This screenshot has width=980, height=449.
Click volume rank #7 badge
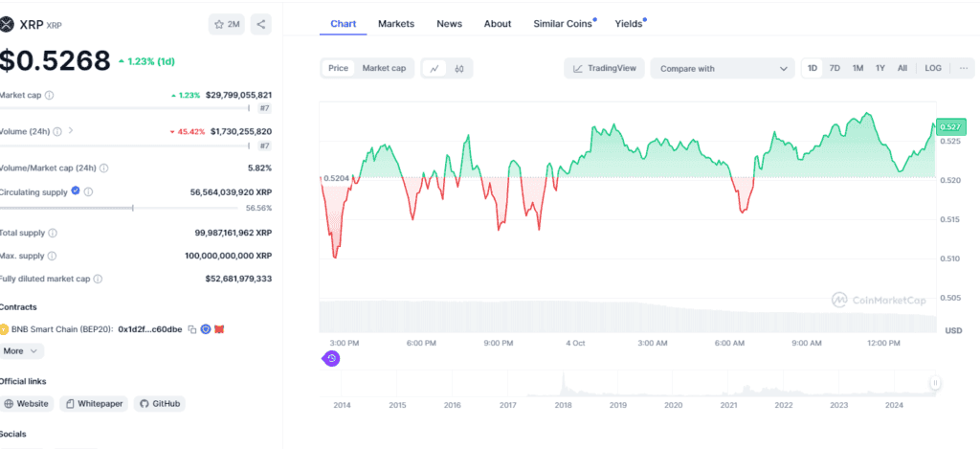[x=265, y=146]
